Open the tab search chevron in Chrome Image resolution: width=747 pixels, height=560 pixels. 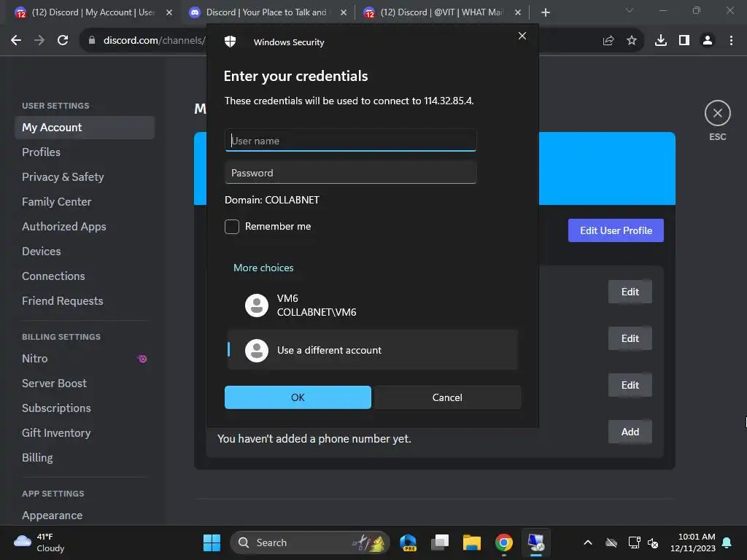(630, 10)
